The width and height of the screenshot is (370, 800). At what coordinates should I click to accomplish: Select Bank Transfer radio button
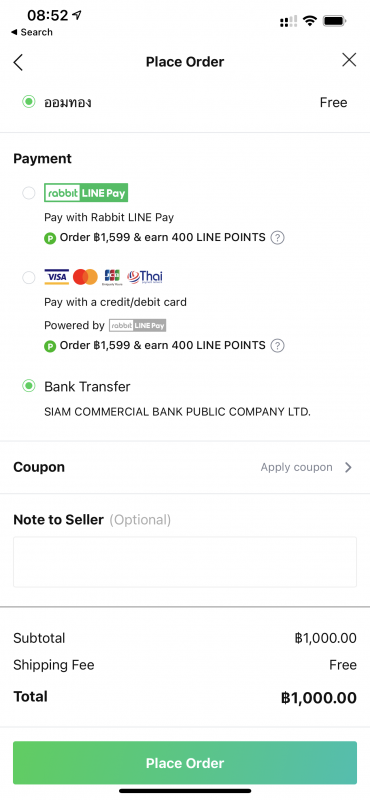29,386
